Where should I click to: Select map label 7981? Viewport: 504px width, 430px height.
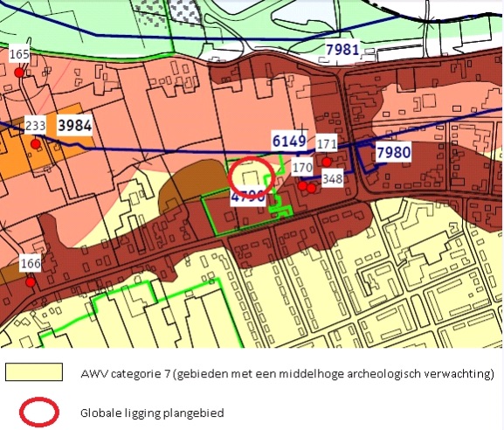(342, 50)
